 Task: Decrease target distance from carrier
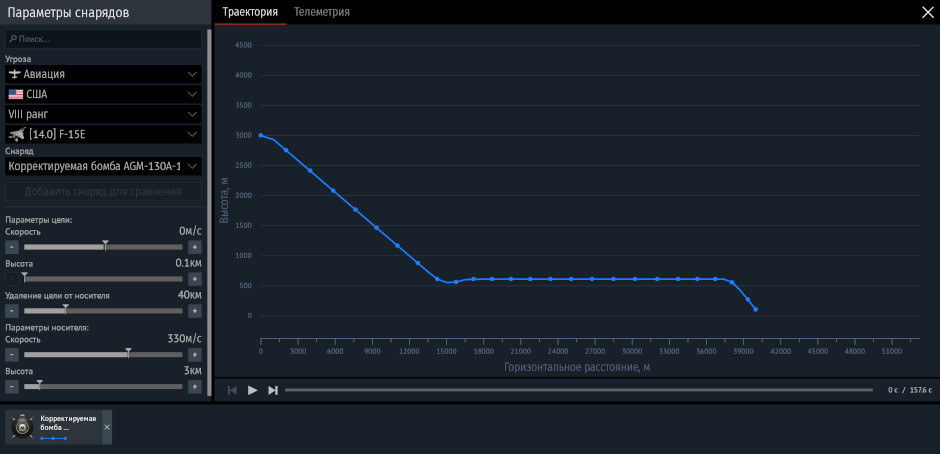(11, 311)
